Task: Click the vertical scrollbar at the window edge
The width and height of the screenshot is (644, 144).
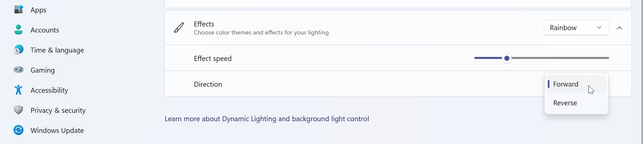Action: click(x=642, y=72)
